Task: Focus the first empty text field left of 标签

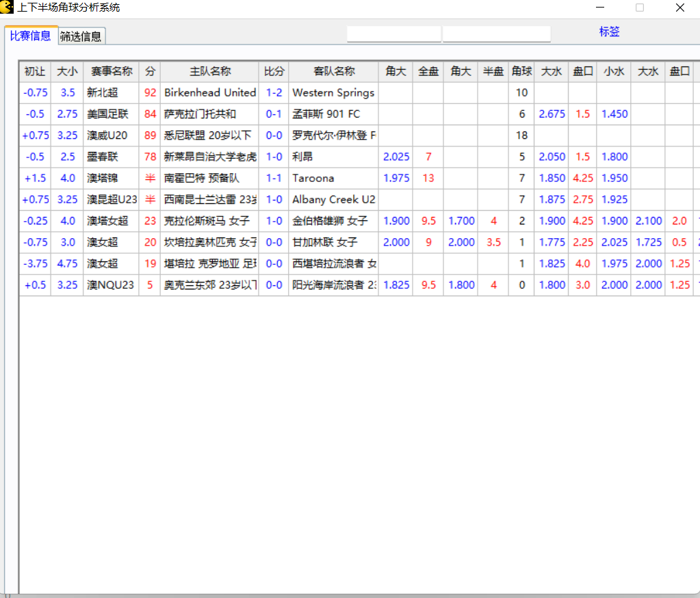Action: pos(393,34)
